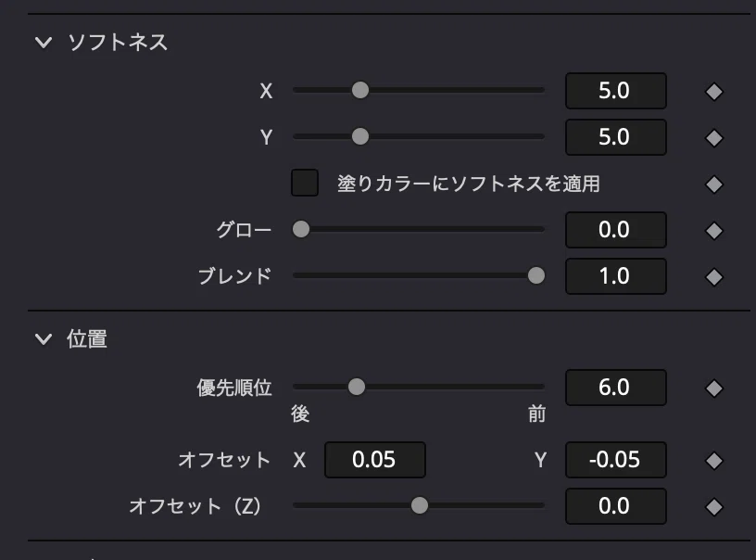Collapse the 位置 section
Viewport: 756px width, 560px height.
click(43, 338)
